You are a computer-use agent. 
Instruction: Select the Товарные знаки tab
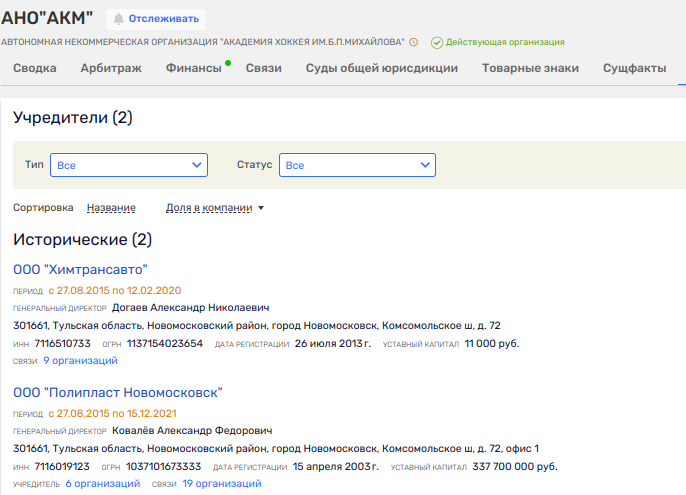pyautogui.click(x=530, y=68)
